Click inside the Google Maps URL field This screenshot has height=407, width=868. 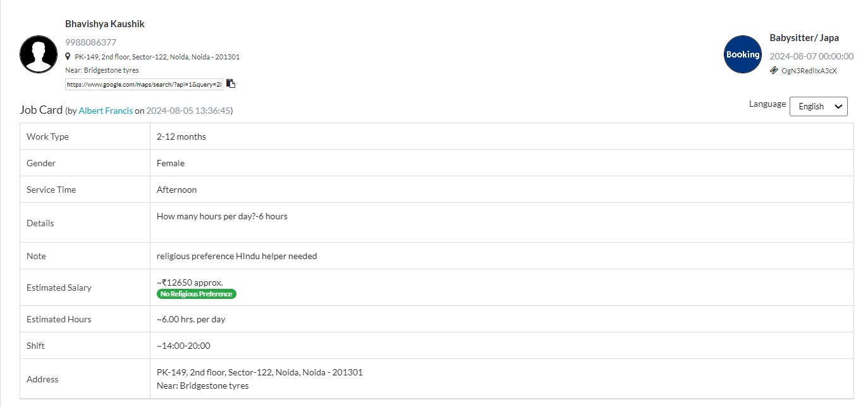pyautogui.click(x=144, y=84)
